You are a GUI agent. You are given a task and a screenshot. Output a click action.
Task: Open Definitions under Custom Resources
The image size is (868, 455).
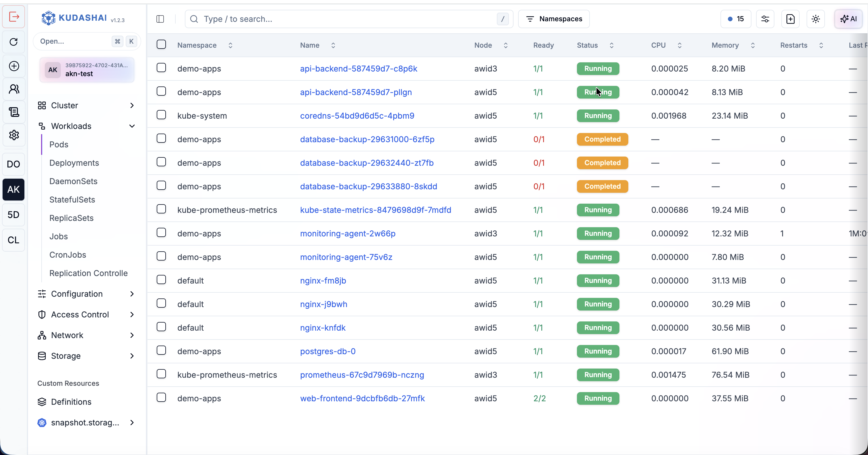[71, 402]
